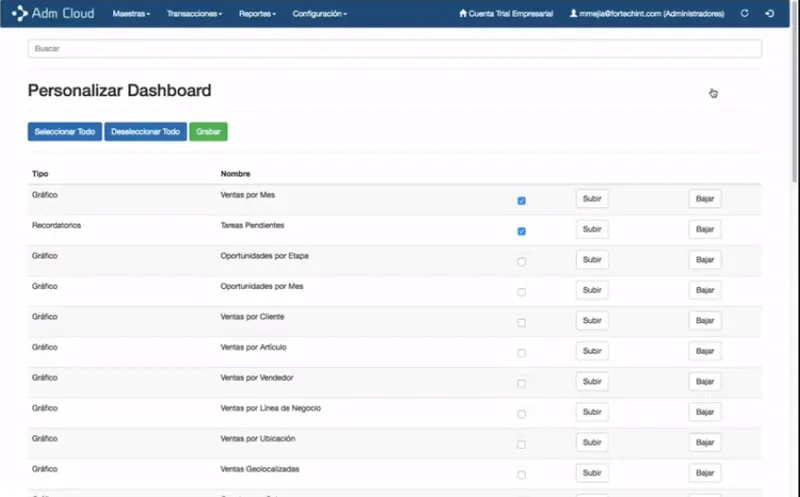Click Subir for Oportunidades por Etapa
Image resolution: width=800 pixels, height=497 pixels.
click(x=592, y=260)
